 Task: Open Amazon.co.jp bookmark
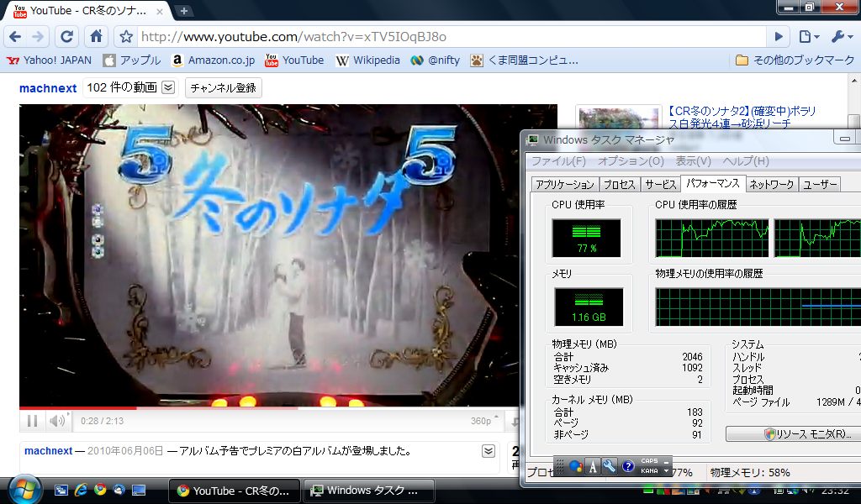coord(213,60)
